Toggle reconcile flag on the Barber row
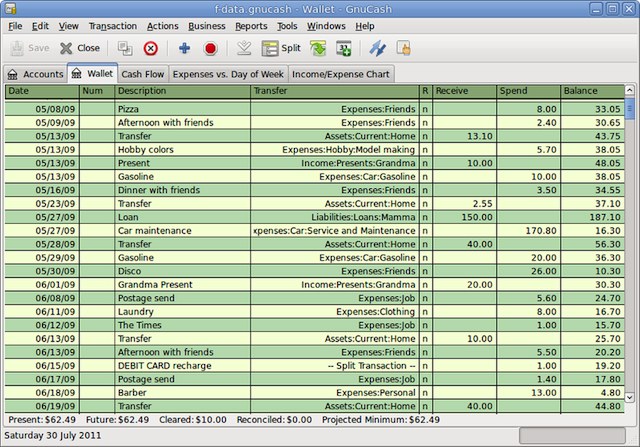 [x=425, y=392]
